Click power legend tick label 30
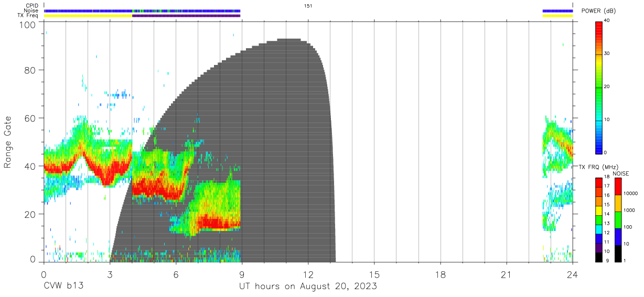 click(607, 54)
